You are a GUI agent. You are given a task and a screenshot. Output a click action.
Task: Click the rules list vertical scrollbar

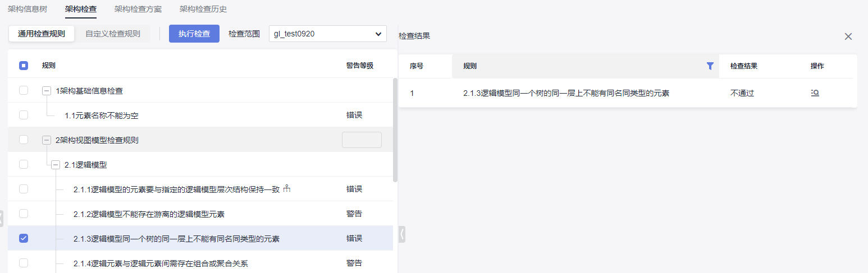pyautogui.click(x=395, y=130)
